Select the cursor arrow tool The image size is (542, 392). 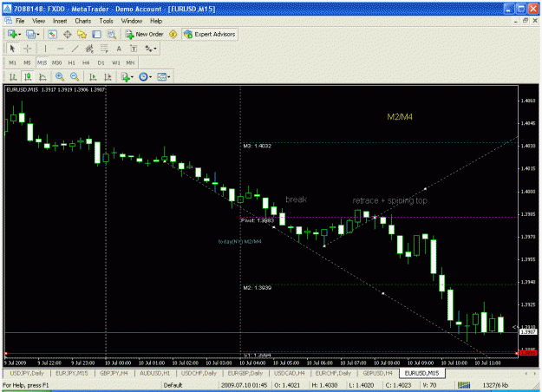(12, 49)
